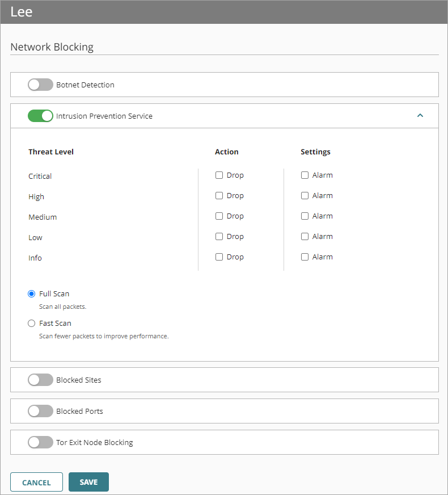Enable Alarm for High threats
Screen dimensions: 448x495
(305, 195)
